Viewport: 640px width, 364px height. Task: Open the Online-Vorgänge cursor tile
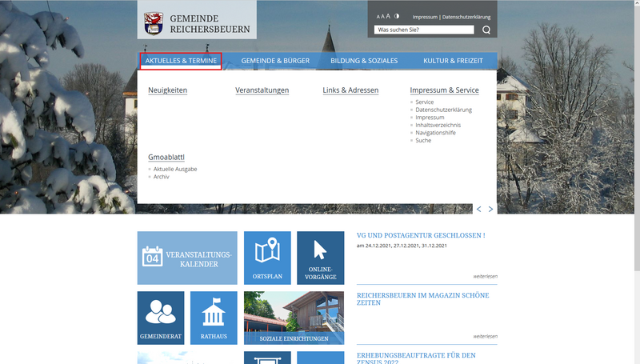(x=320, y=258)
